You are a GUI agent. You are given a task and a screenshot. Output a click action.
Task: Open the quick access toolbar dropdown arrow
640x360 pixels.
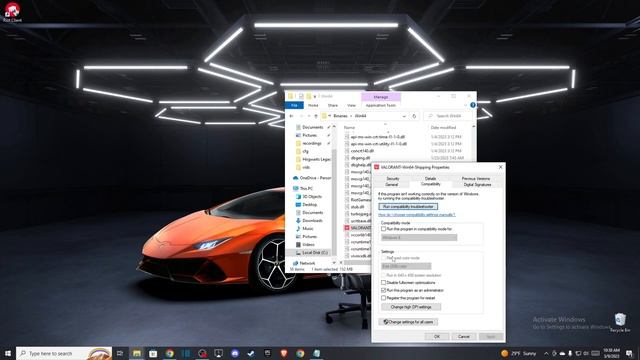pyautogui.click(x=315, y=96)
